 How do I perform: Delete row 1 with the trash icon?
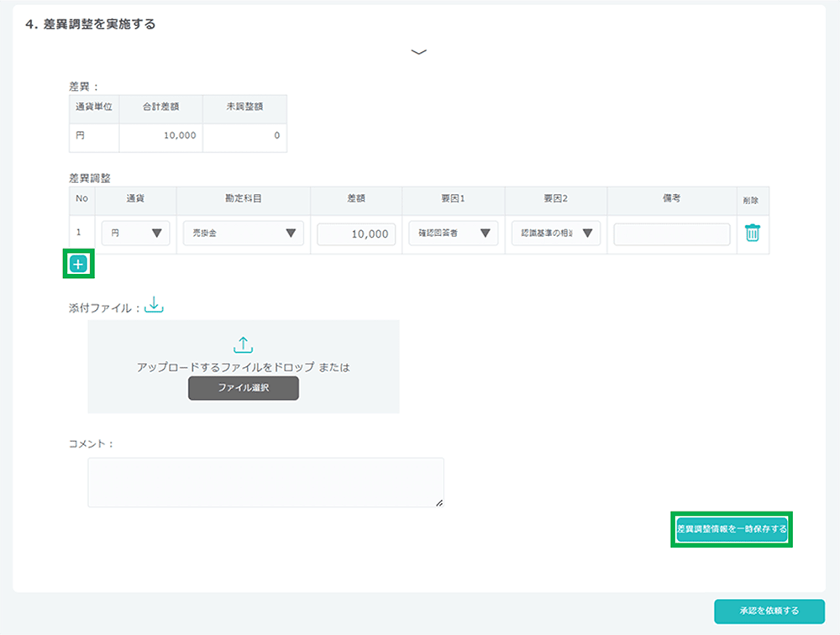tap(752, 234)
